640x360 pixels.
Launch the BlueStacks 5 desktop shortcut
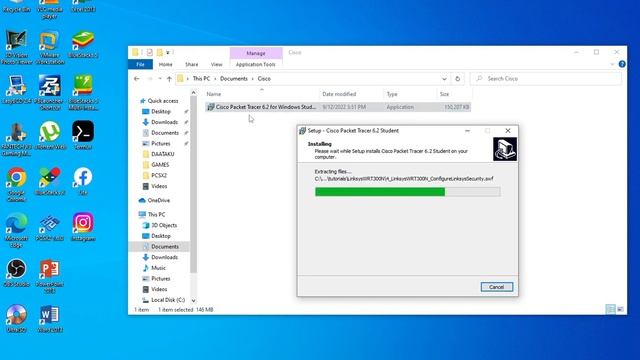pyautogui.click(x=83, y=45)
